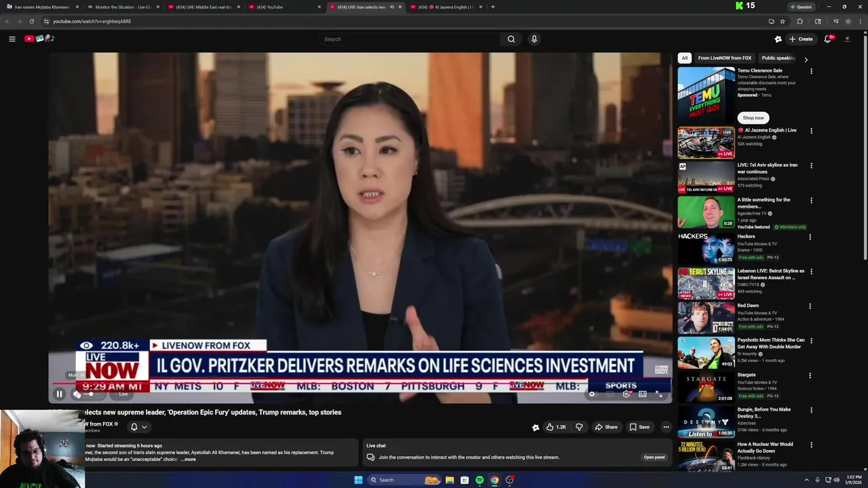Open a new browser tab
Screen dimensions: 868x488
(493, 7)
